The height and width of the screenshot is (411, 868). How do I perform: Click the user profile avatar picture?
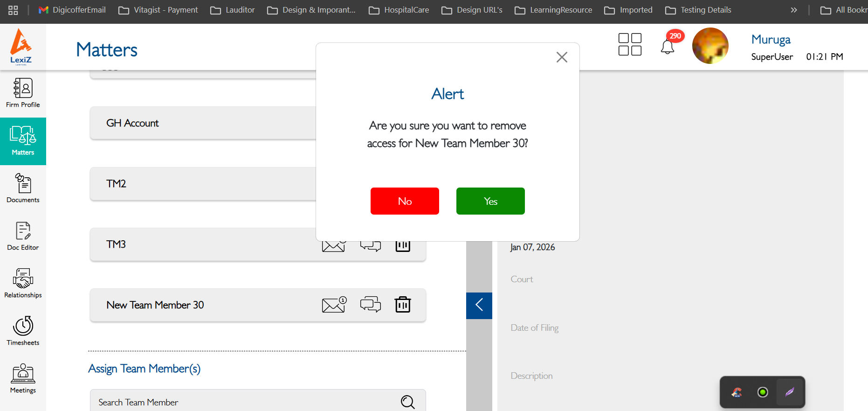(710, 46)
